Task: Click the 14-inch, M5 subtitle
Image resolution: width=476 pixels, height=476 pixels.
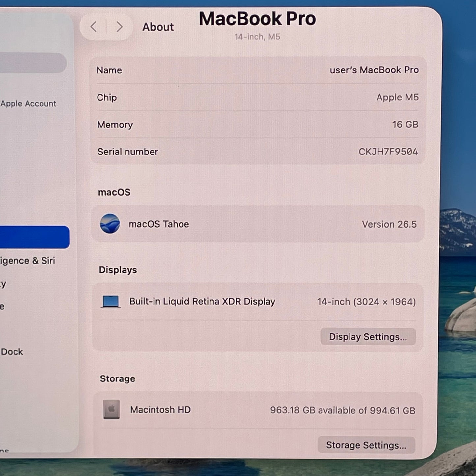Action: (x=257, y=37)
